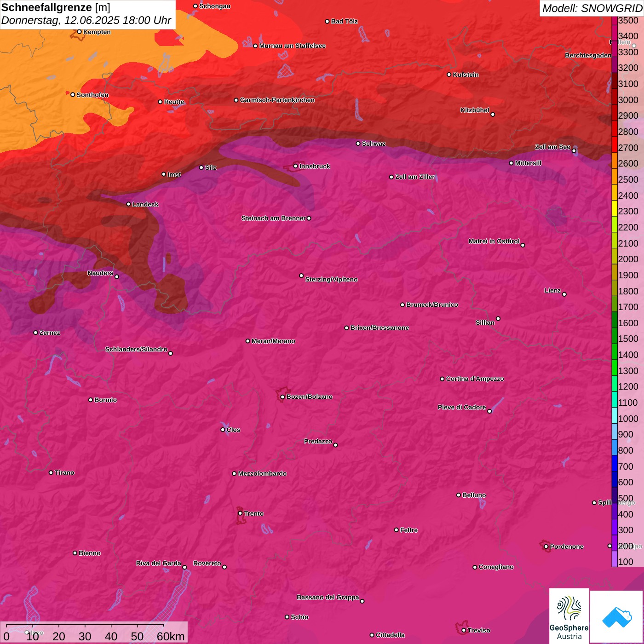
Task: Click the Rovereto label
Action: point(207,563)
